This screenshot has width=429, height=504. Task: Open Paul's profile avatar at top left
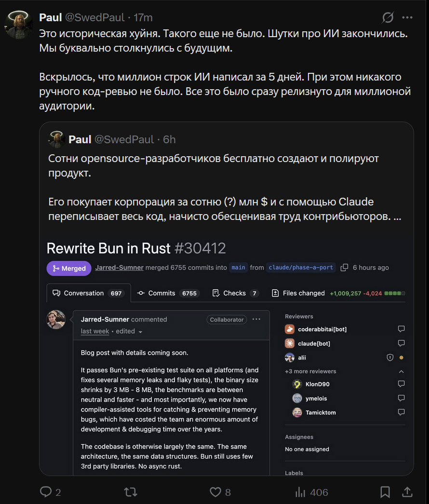coord(18,25)
